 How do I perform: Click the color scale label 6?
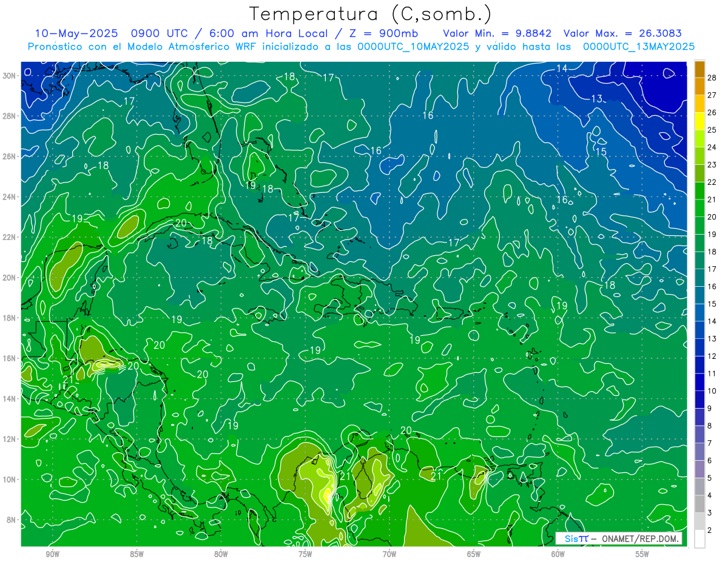(710, 461)
